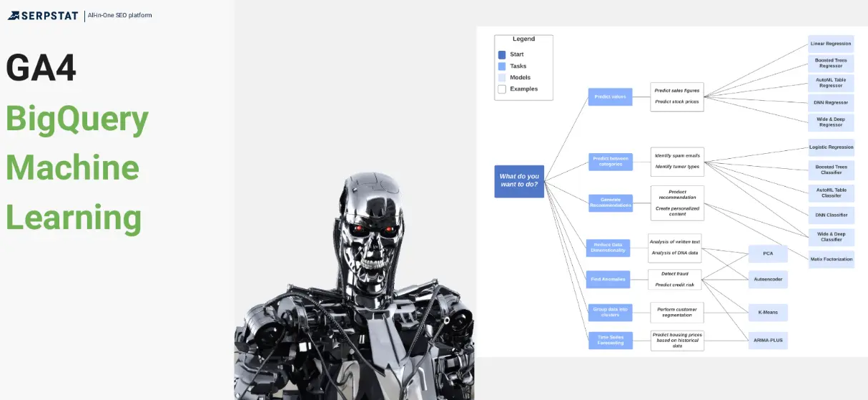868x400 pixels.
Task: Select the DNN Classifier model box
Action: [831, 215]
